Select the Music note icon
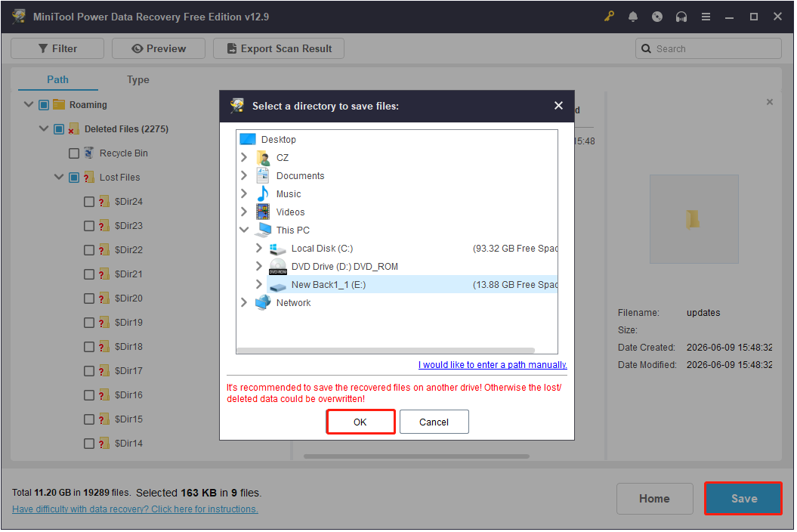 click(264, 194)
